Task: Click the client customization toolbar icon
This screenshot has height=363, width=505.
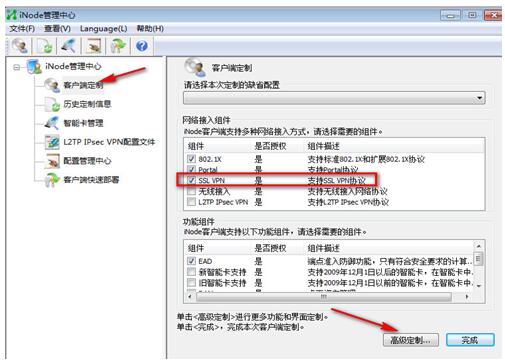Action: click(x=20, y=46)
